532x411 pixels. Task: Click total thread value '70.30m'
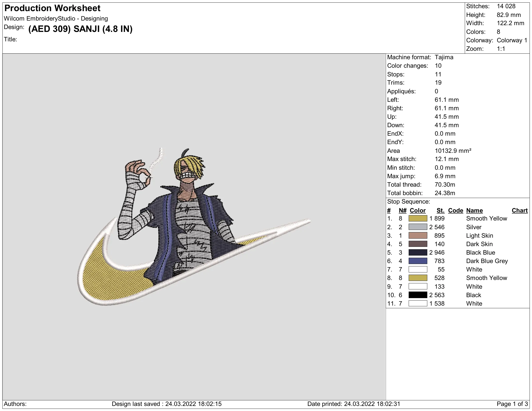click(445, 185)
